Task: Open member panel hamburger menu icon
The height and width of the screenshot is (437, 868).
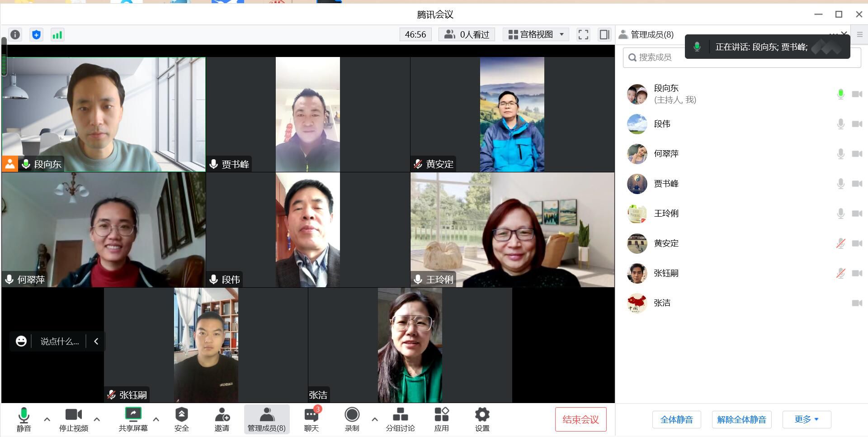Action: click(860, 35)
